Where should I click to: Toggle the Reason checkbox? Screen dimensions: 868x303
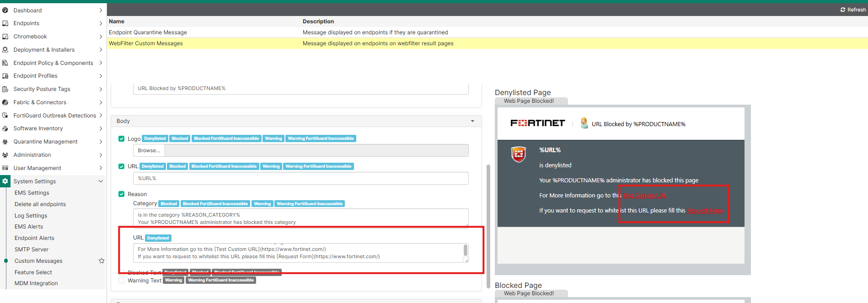pyautogui.click(x=121, y=194)
